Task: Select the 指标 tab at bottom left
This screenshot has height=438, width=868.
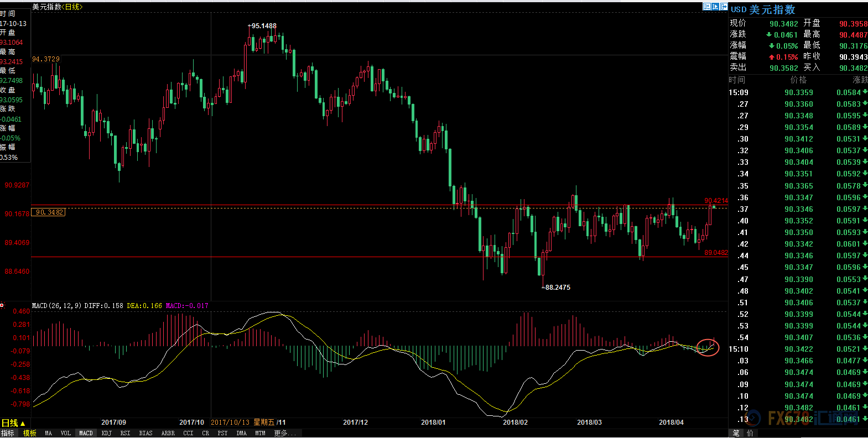Action: click(x=8, y=433)
